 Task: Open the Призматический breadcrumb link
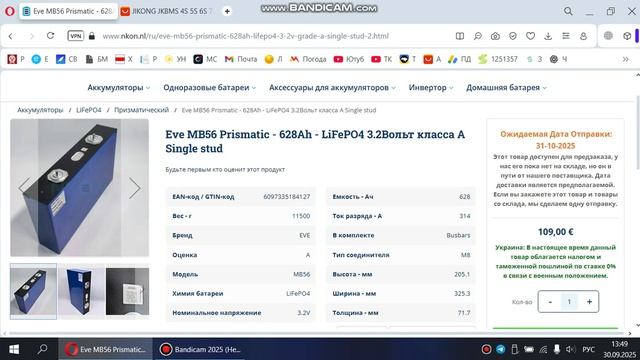(141, 110)
